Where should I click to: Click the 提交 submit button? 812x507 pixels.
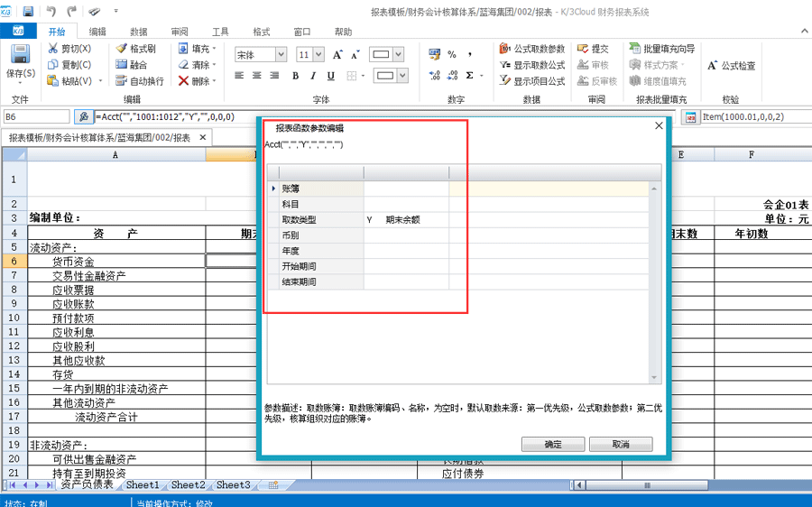594,49
